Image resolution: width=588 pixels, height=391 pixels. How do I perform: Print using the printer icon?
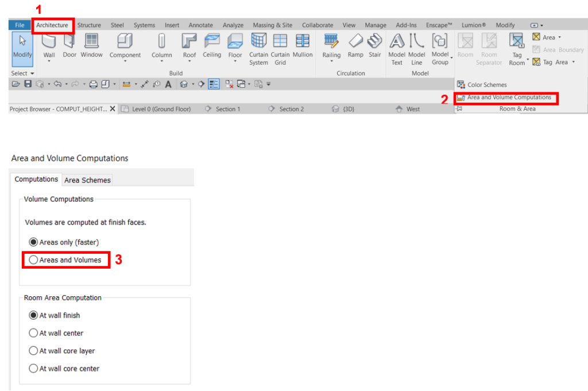click(94, 84)
